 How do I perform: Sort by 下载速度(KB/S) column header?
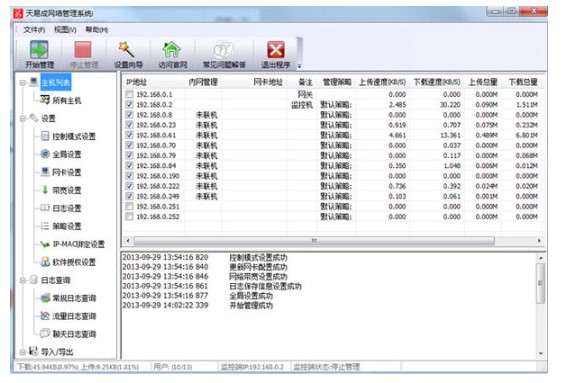(437, 82)
